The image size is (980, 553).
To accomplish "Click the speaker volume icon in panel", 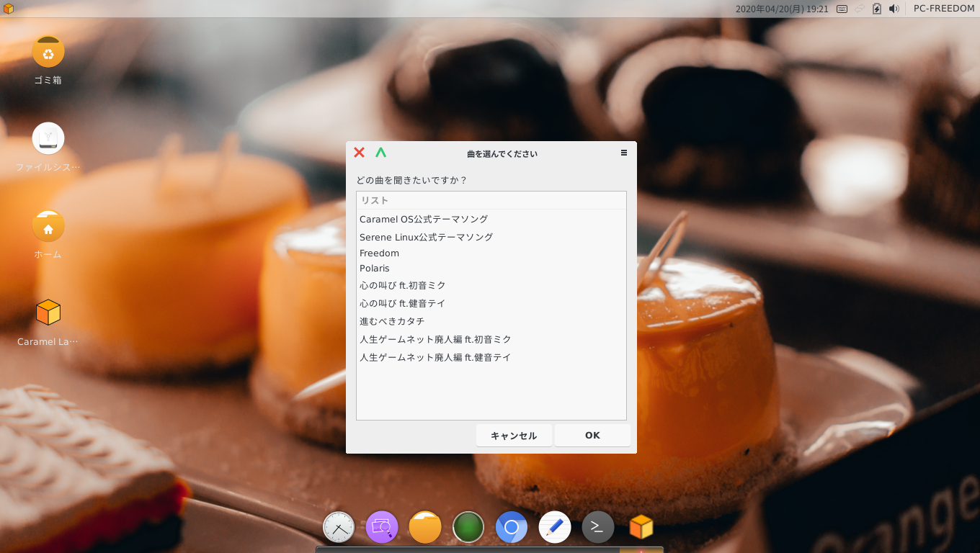I will (894, 9).
